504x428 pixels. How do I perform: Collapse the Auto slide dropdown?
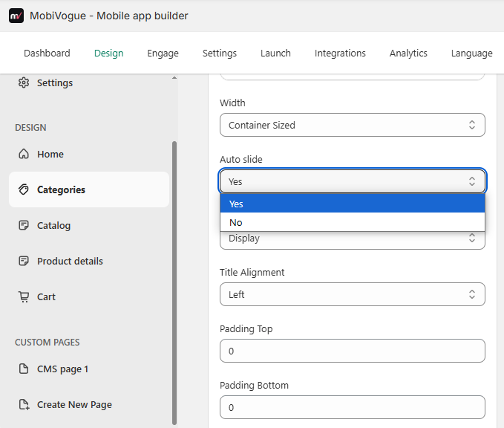point(353,181)
